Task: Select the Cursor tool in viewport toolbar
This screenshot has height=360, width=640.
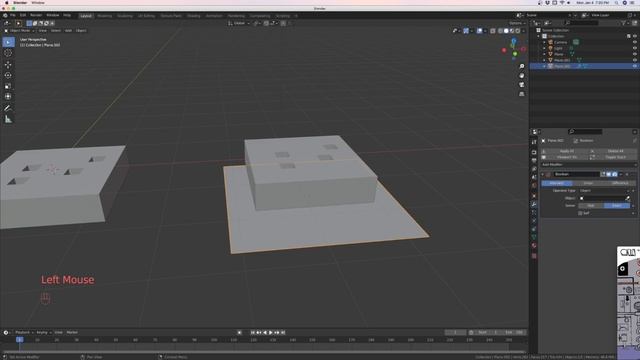Action: [8, 53]
